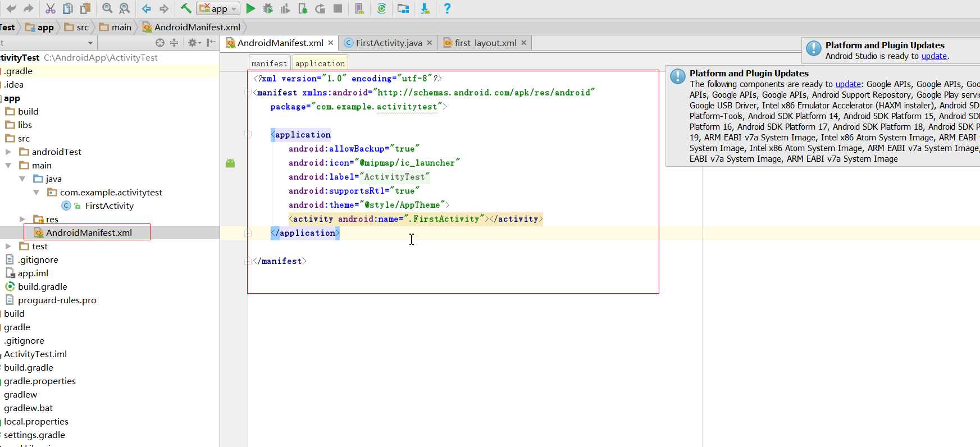Stop execution with the square icon

pos(338,8)
